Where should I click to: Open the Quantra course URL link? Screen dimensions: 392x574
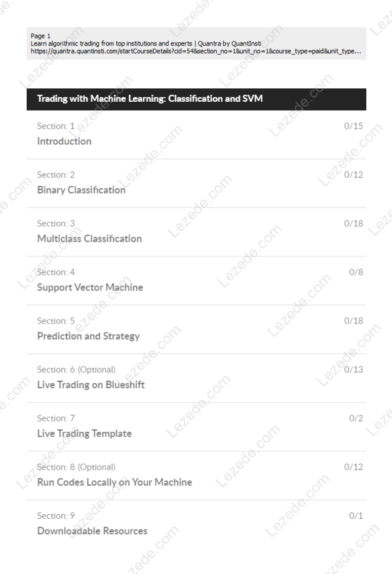coord(196,51)
